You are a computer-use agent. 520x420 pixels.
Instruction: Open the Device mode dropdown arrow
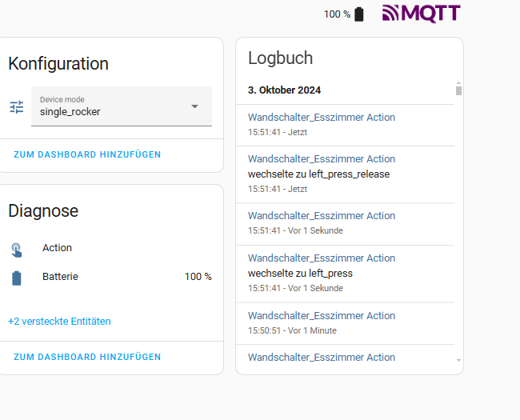click(194, 106)
